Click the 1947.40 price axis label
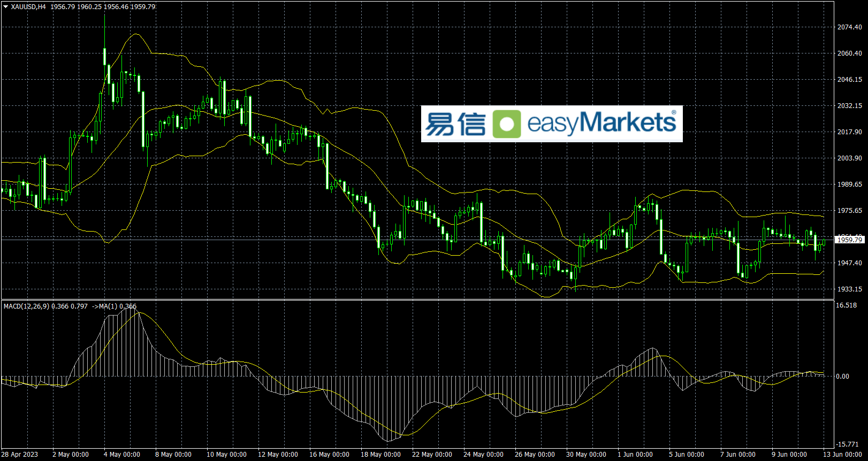The height and width of the screenshot is (461, 868). [850, 263]
